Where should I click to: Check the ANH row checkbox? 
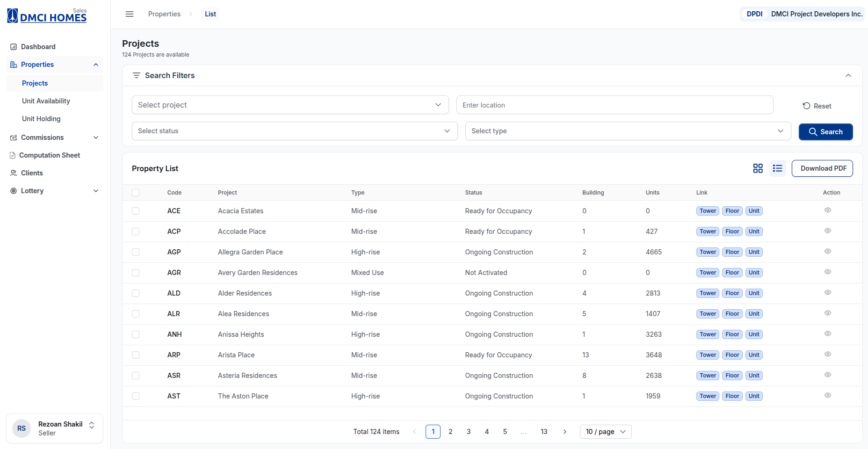pos(136,334)
